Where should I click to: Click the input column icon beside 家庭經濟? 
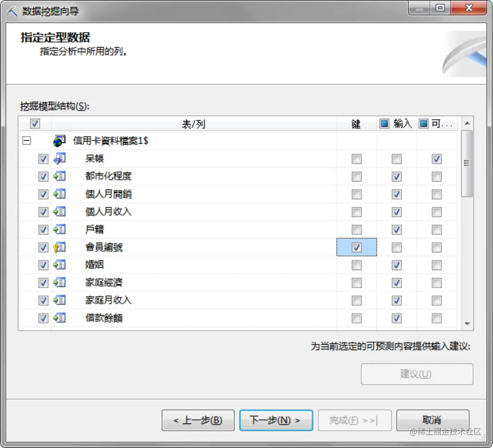click(59, 283)
